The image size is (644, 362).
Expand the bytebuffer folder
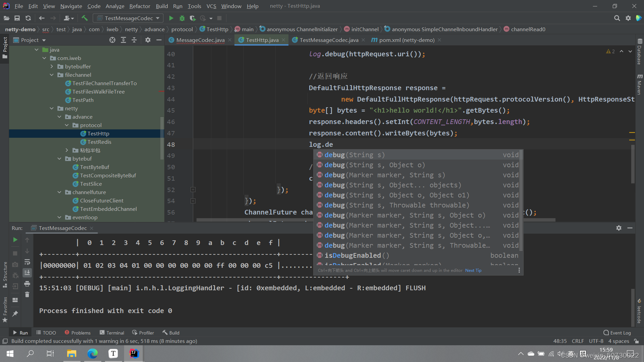[52, 66]
